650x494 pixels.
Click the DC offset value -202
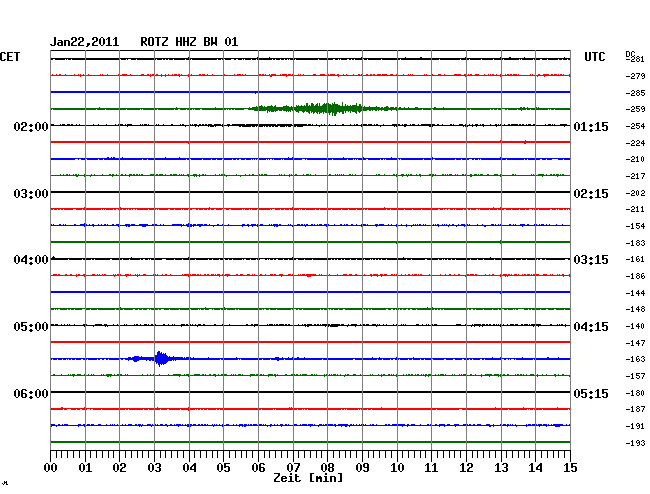pyautogui.click(x=635, y=193)
